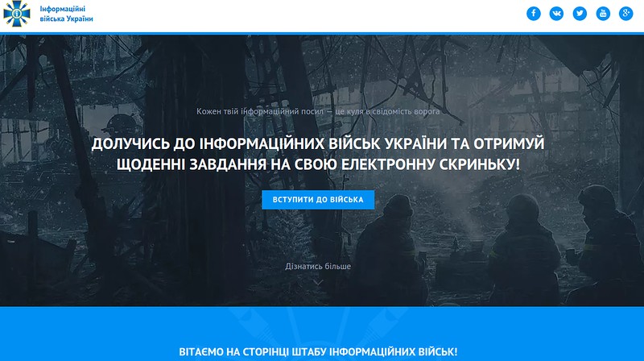Open the VK social icon
The height and width of the screenshot is (361, 644).
coord(556,14)
